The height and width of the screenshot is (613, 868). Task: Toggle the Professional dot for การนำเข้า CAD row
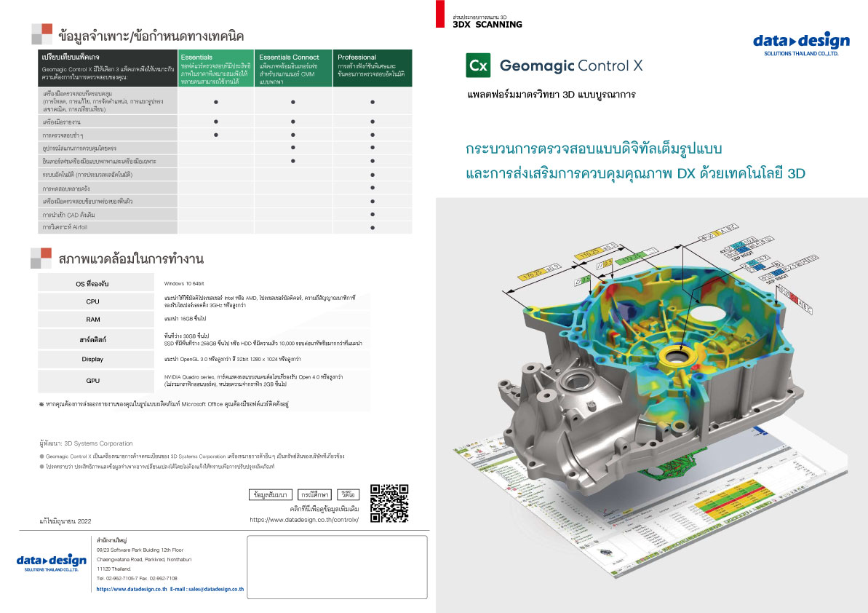[372, 214]
